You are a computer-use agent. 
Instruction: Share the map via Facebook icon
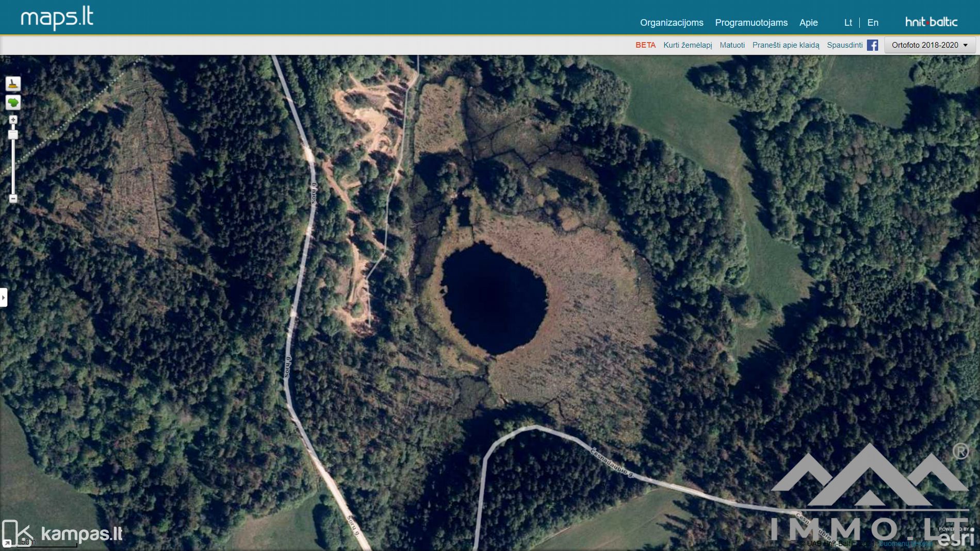(872, 45)
